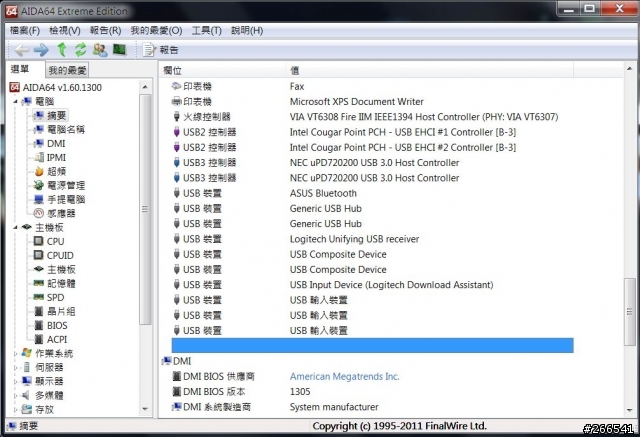Select the CPU tree item

[49, 241]
